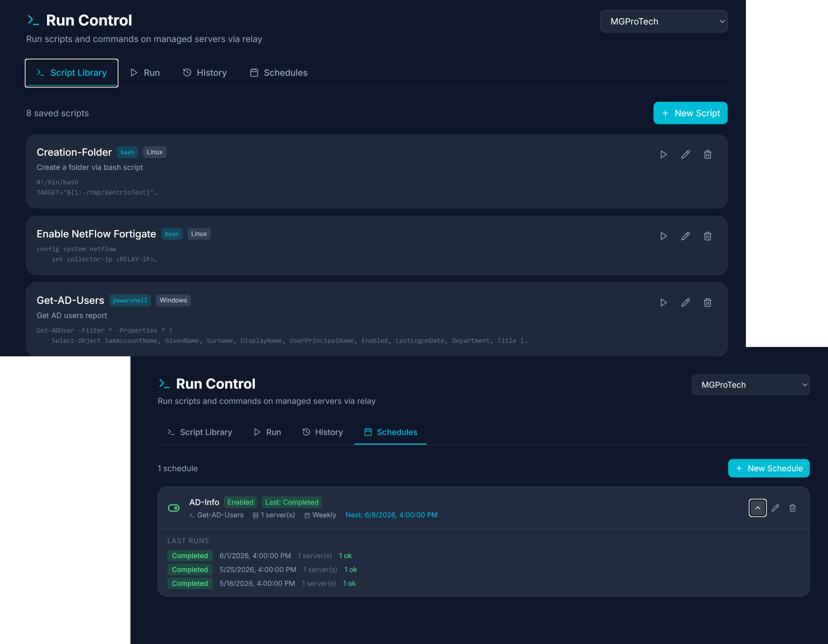The width and height of the screenshot is (828, 644).
Task: Click the Windows tag on Get-AD-Users
Action: (x=173, y=300)
